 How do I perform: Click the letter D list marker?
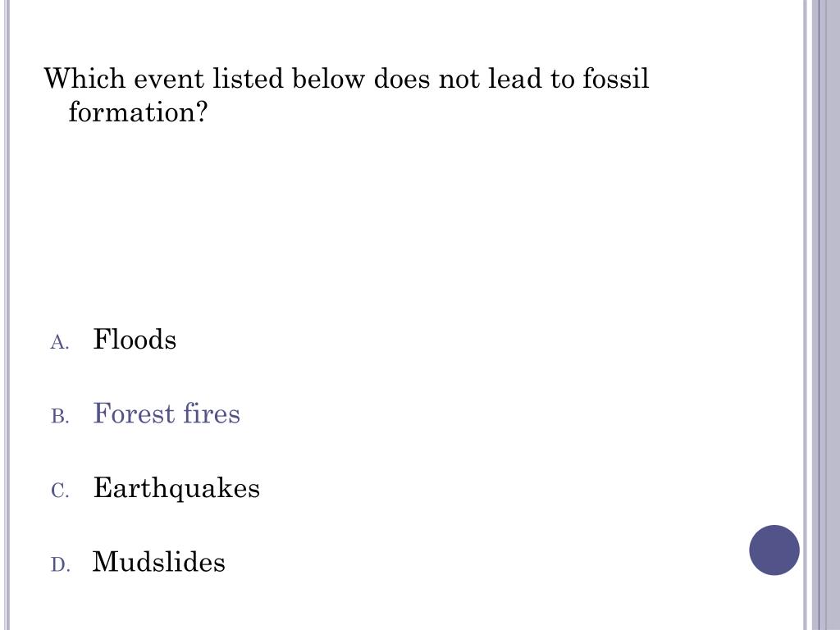tap(59, 564)
